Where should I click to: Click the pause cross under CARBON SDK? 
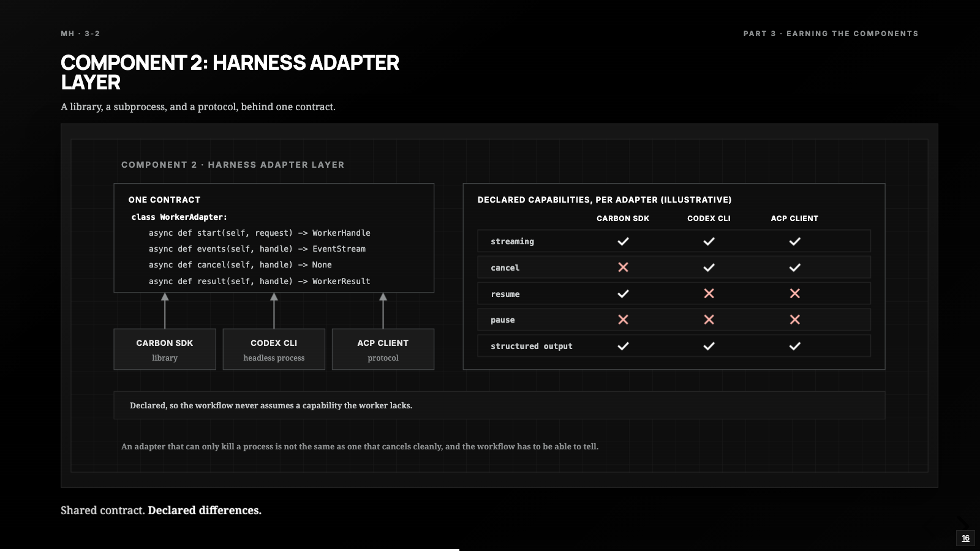(x=623, y=320)
